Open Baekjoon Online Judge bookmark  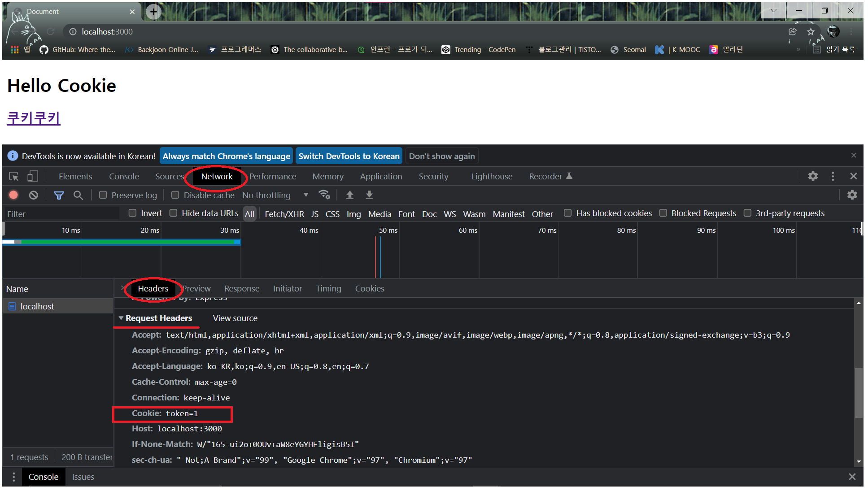(x=162, y=49)
